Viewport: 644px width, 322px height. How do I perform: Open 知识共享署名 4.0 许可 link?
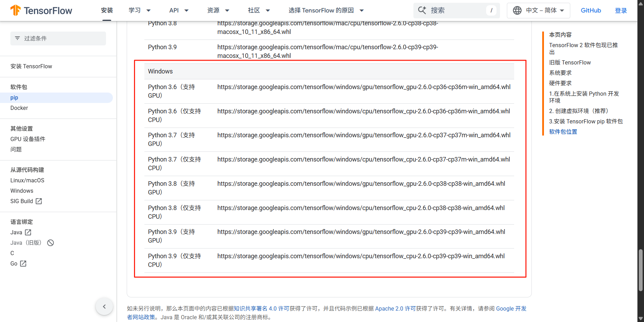261,308
